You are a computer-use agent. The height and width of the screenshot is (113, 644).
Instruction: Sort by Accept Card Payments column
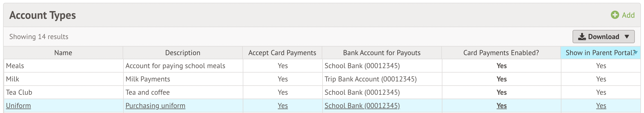click(x=282, y=53)
